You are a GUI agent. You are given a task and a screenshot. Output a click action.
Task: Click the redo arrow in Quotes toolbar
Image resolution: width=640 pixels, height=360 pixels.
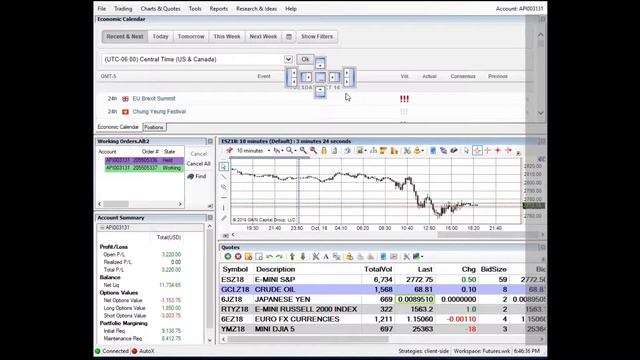point(280,256)
